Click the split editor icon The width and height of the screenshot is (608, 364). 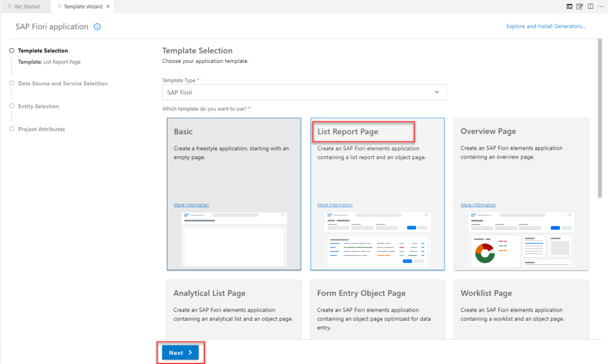(x=590, y=7)
